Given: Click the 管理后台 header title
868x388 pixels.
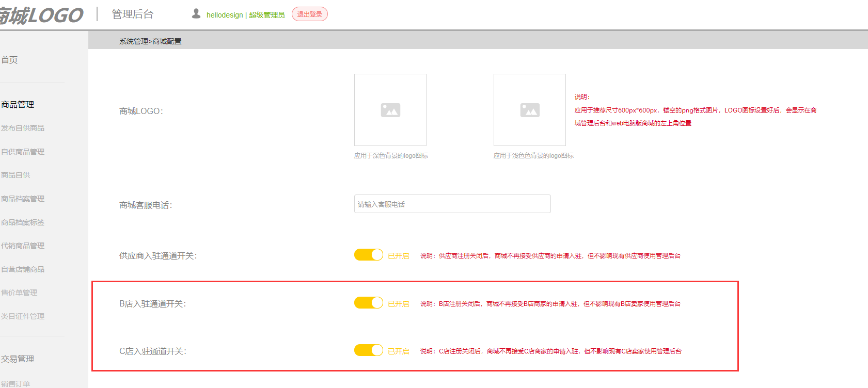Looking at the screenshot, I should (133, 14).
